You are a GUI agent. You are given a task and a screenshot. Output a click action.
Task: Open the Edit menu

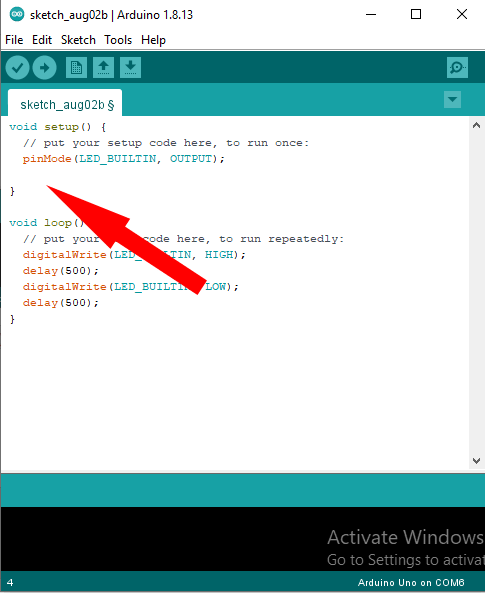tap(42, 40)
